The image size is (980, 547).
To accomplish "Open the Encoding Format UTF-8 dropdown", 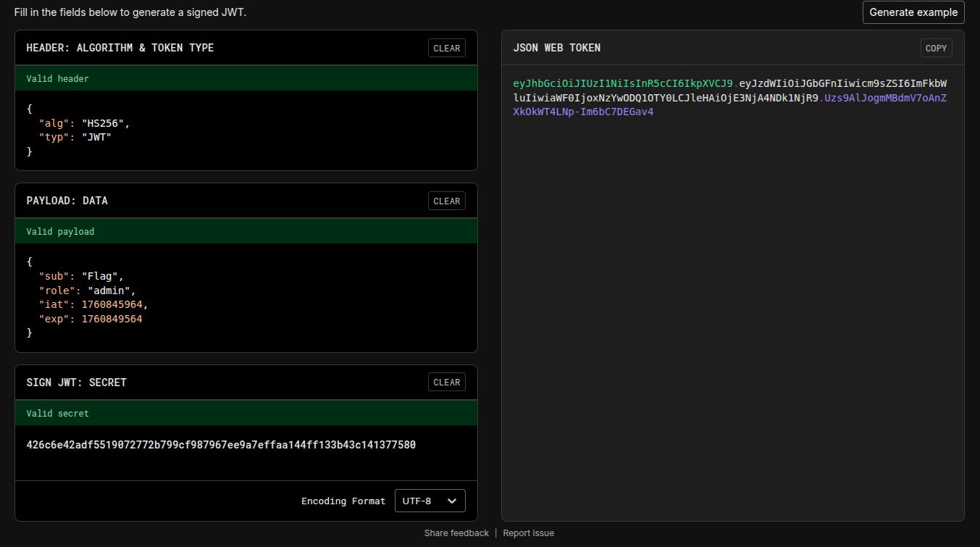I will [430, 501].
